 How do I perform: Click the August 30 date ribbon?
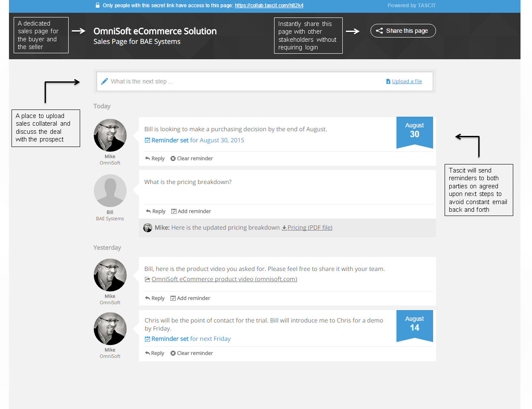pos(415,132)
